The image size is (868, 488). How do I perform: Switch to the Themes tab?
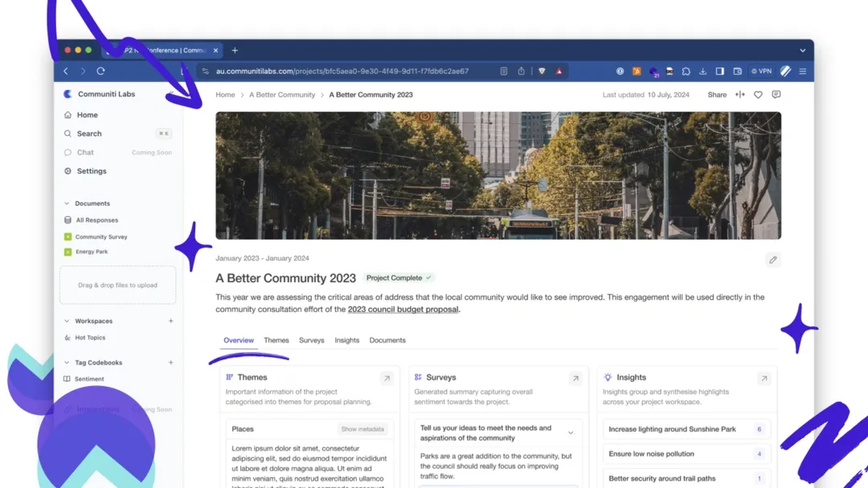pos(276,340)
